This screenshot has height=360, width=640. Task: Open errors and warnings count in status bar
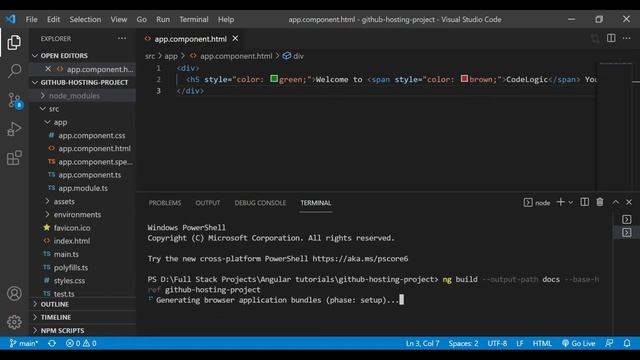pyautogui.click(x=81, y=343)
